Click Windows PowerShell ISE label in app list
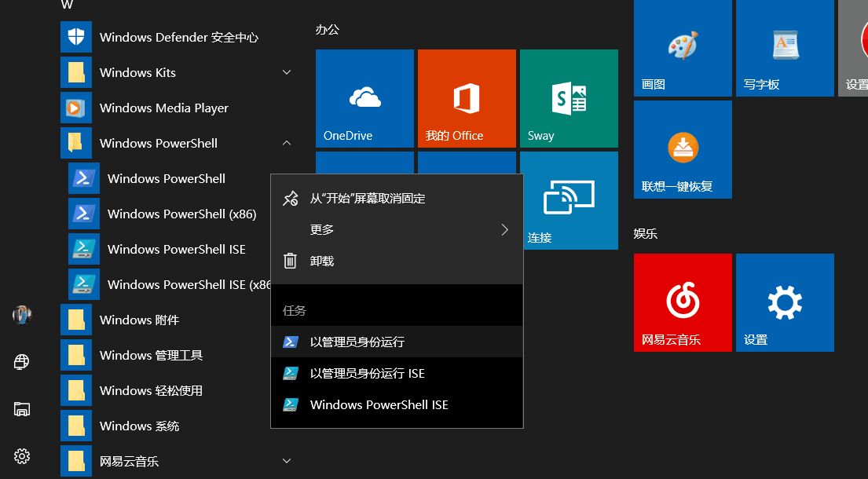868x479 pixels. click(x=177, y=250)
